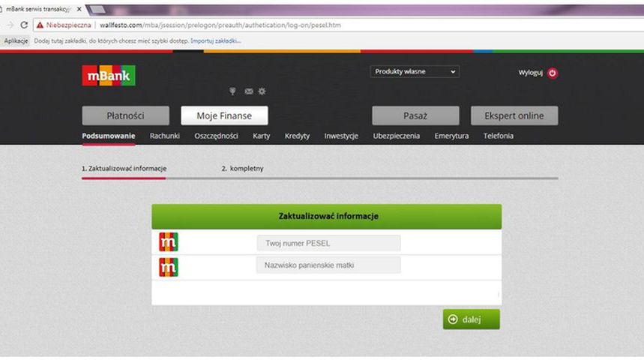Click the m icon beside the PESEL field
Viewport: 644px width, 363px height.
point(169,241)
